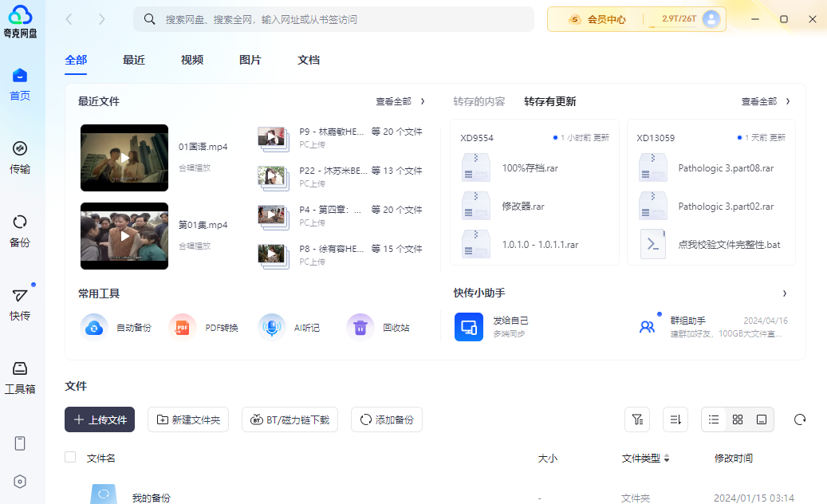
Task: Click the 上传文件 upload button
Action: [x=100, y=419]
